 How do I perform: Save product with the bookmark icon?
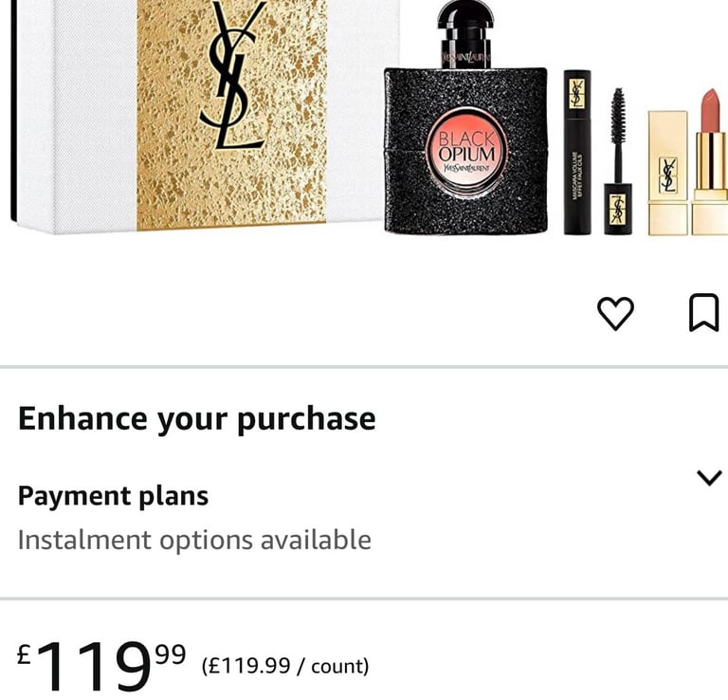click(704, 312)
